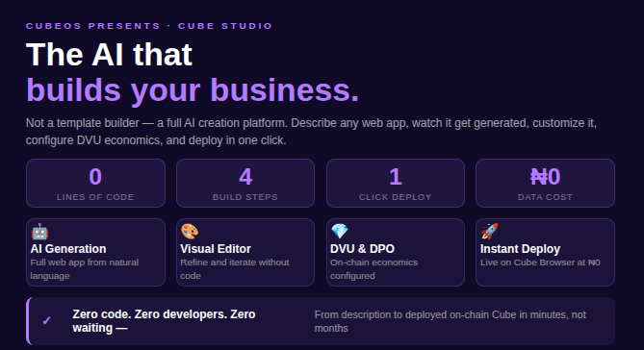This screenshot has height=350, width=644.
Task: Click the 'Instant Deploy' card title
Action: tap(521, 249)
